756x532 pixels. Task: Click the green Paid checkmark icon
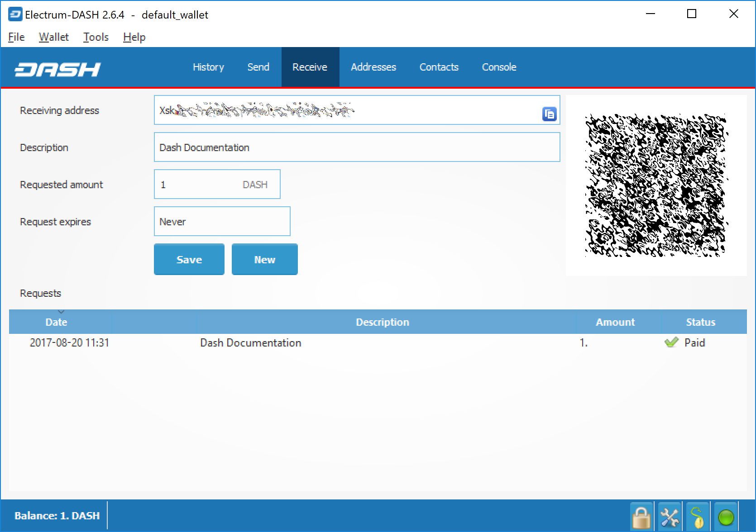[671, 342]
